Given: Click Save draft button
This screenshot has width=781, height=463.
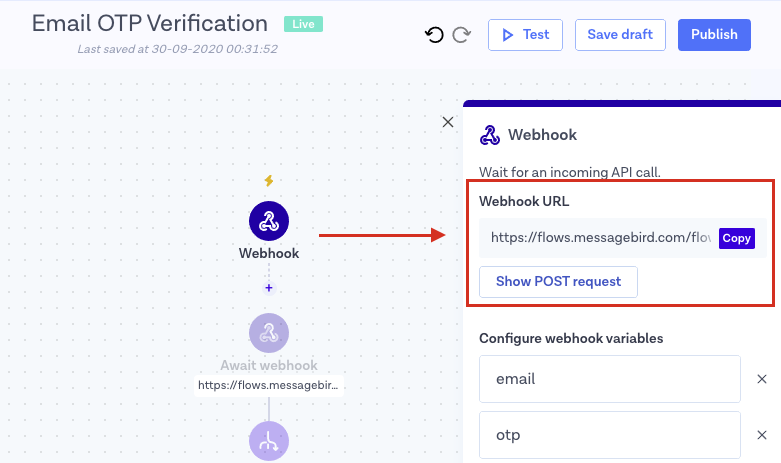Looking at the screenshot, I should pos(620,35).
